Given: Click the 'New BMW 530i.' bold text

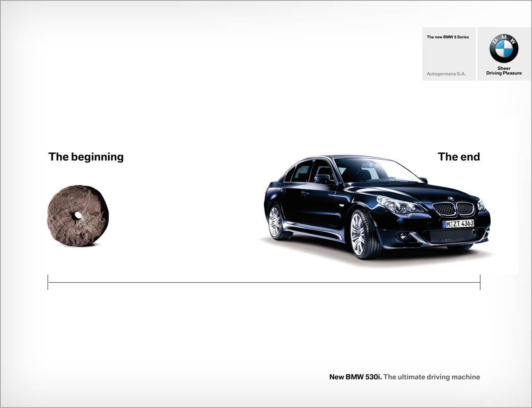Looking at the screenshot, I should click(x=355, y=377).
